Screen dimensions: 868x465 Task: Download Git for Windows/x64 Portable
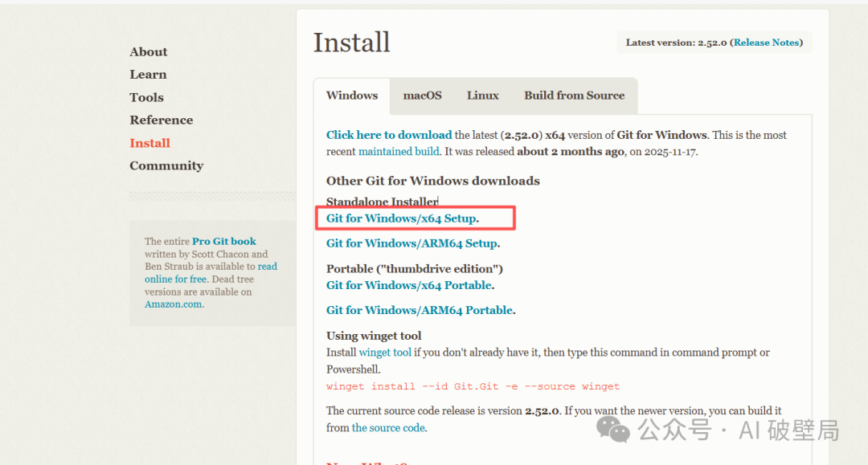click(x=408, y=285)
